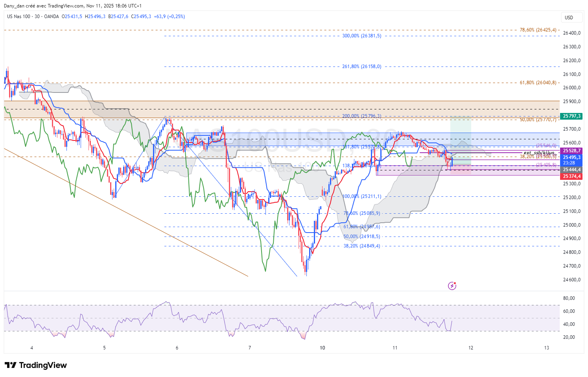This screenshot has width=588, height=377.
Task: Click the purple lightning event icon
Action: (x=452, y=286)
